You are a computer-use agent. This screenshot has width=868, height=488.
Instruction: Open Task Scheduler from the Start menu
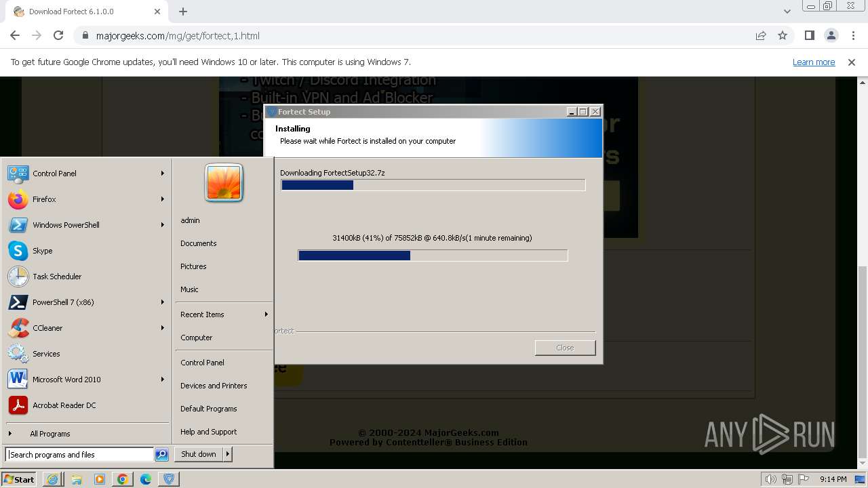tap(18, 277)
